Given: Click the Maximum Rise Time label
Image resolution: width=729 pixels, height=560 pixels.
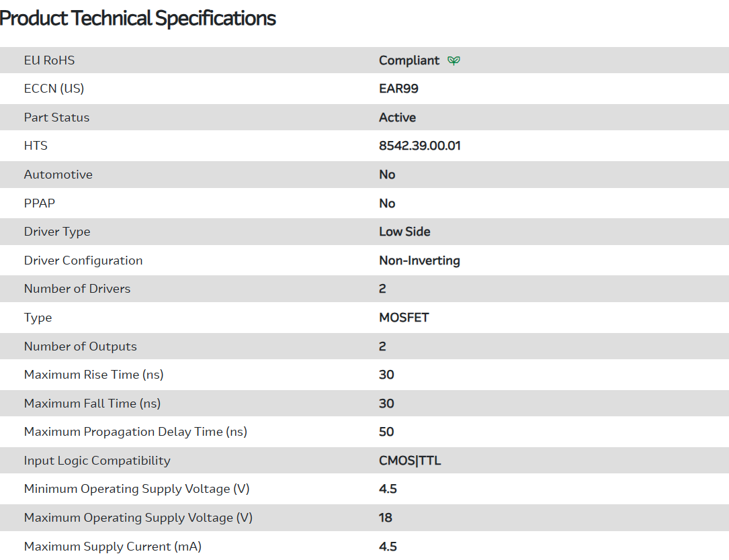Looking at the screenshot, I should pos(93,375).
